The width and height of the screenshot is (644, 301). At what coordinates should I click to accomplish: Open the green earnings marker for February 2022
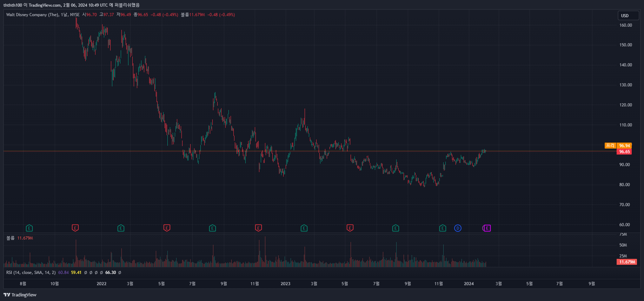121,228
